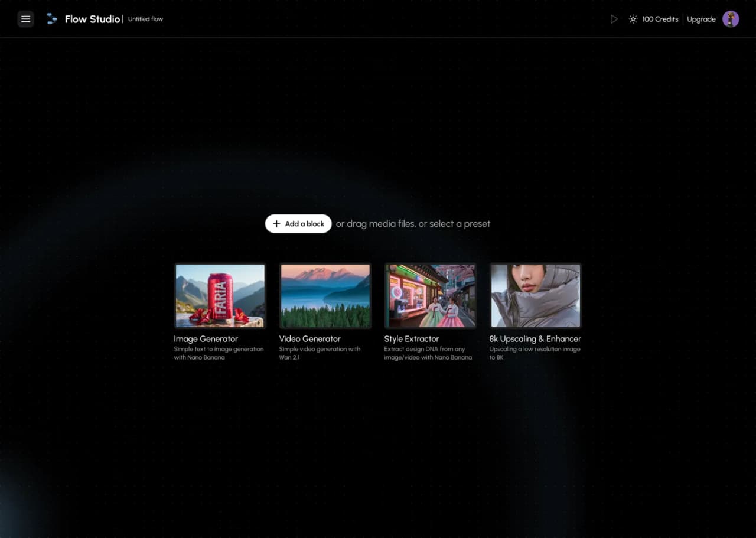756x538 pixels.
Task: Click the 'Simple text to image generation' description
Action: click(x=219, y=353)
